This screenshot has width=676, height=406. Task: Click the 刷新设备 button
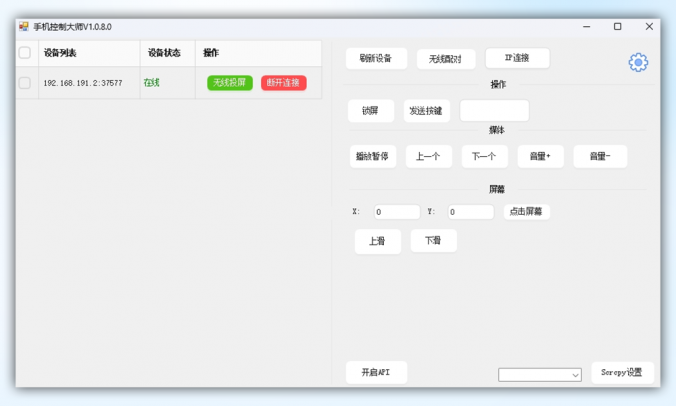[x=376, y=58]
